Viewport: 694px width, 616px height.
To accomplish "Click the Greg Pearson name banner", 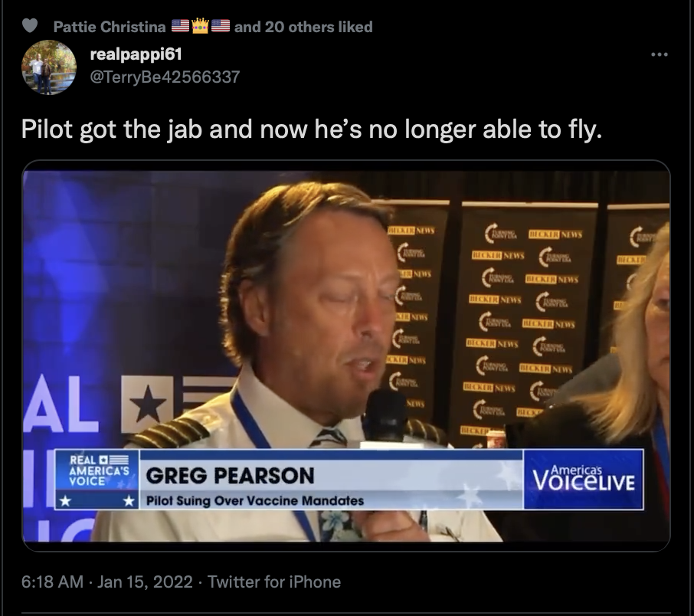I will [x=230, y=476].
